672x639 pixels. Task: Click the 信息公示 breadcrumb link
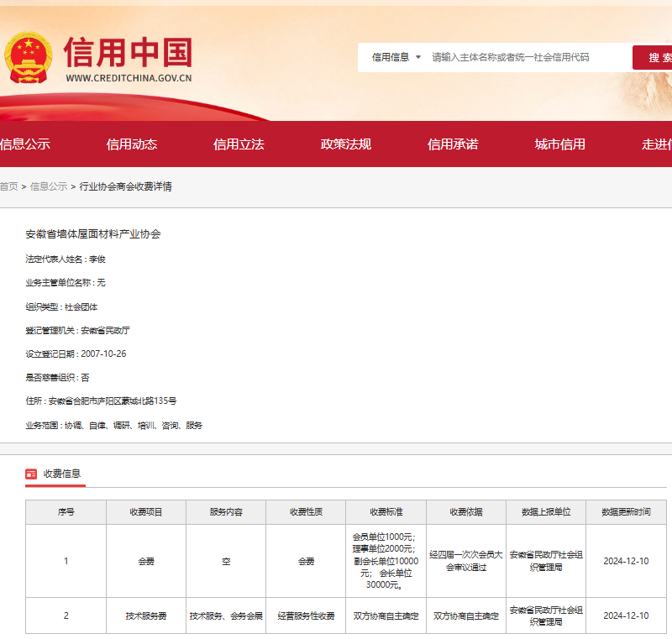(49, 186)
